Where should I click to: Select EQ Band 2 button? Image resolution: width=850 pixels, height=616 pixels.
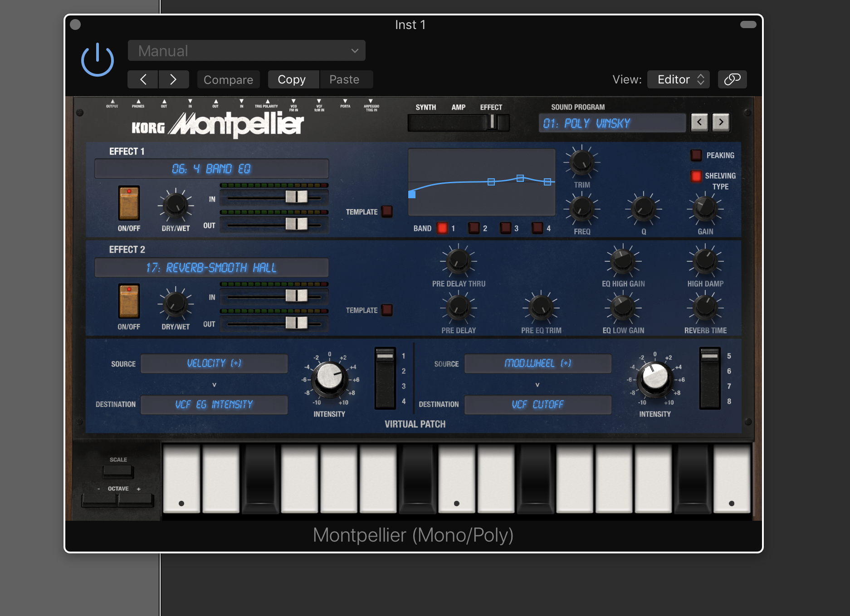point(474,228)
